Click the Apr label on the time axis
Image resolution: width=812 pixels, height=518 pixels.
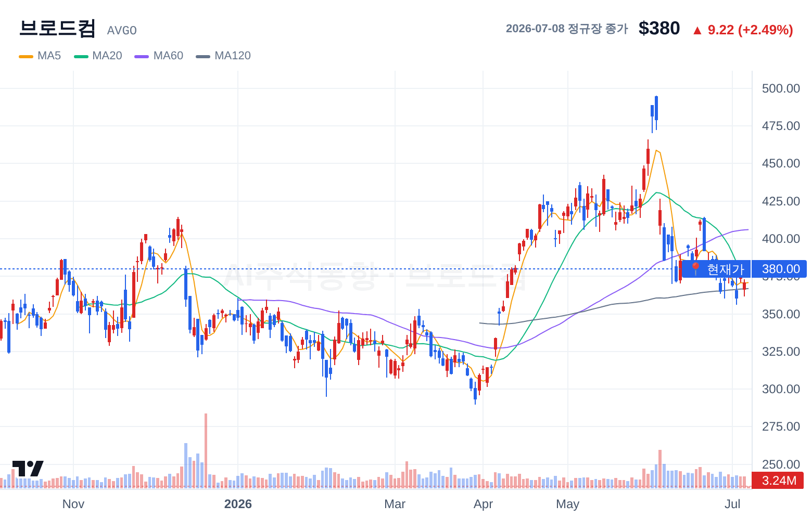click(483, 504)
